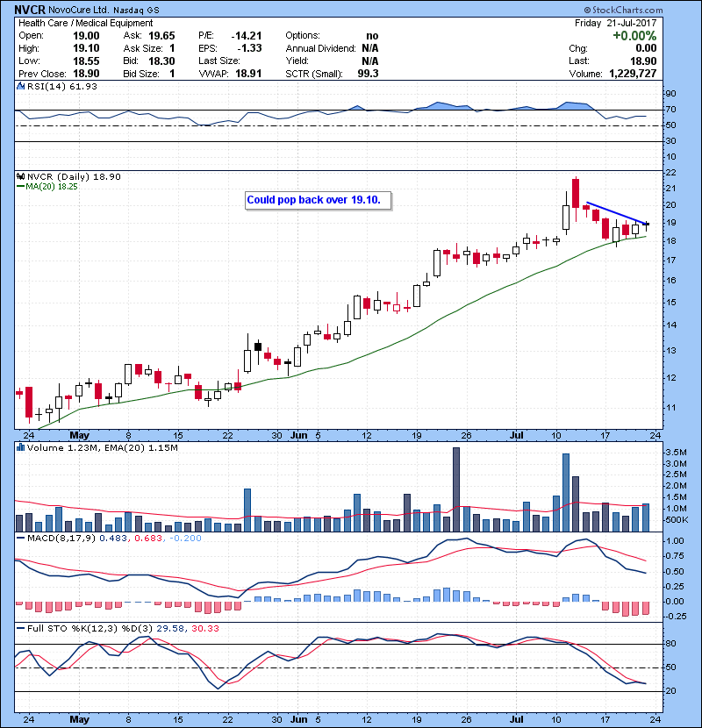702x728 pixels.
Task: Click the MACD histogram value -0.200
Action: tap(185, 539)
